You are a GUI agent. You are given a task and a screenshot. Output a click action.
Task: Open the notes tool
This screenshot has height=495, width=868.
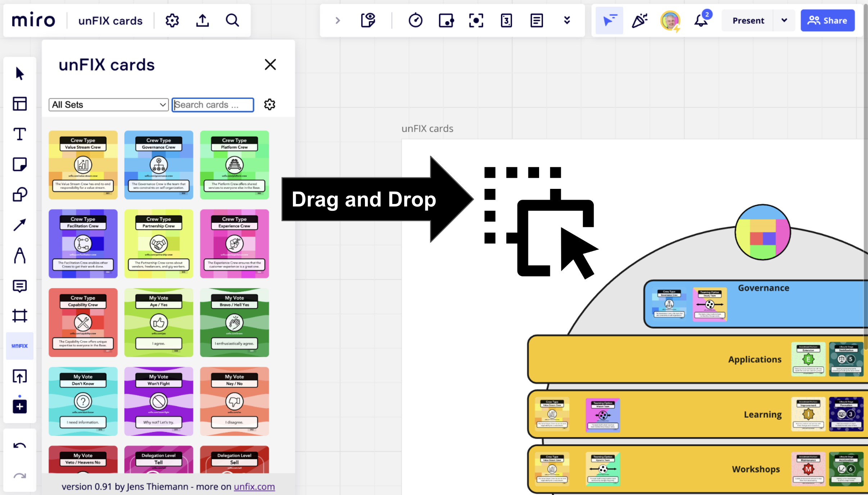pyautogui.click(x=537, y=21)
